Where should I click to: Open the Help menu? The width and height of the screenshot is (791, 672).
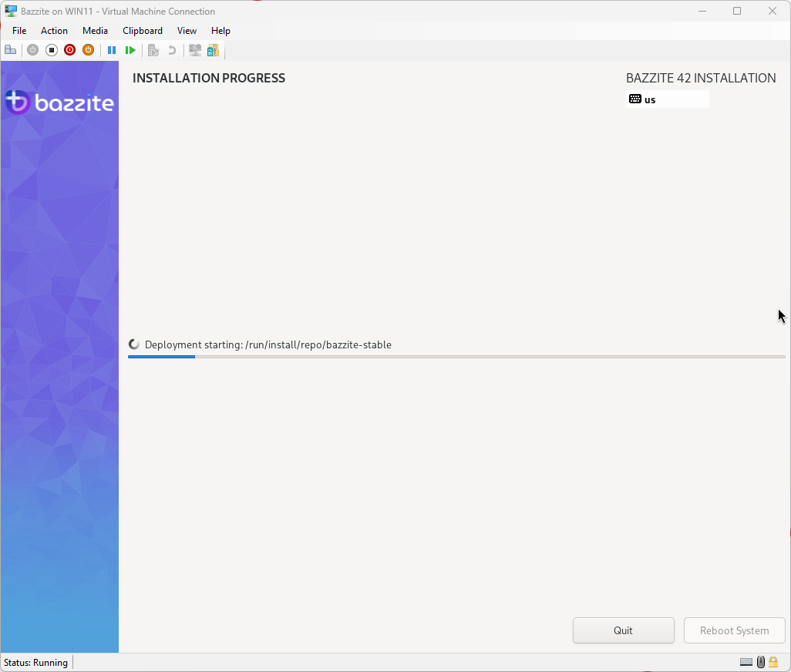(x=220, y=31)
